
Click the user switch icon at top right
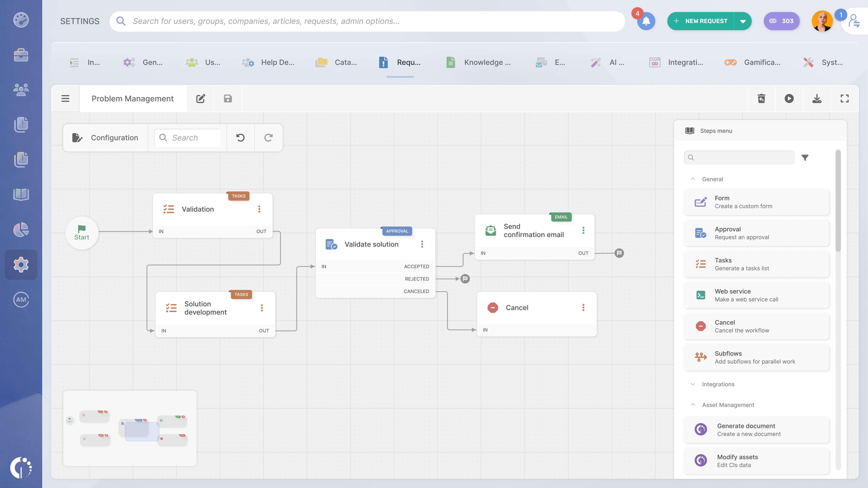click(x=854, y=21)
